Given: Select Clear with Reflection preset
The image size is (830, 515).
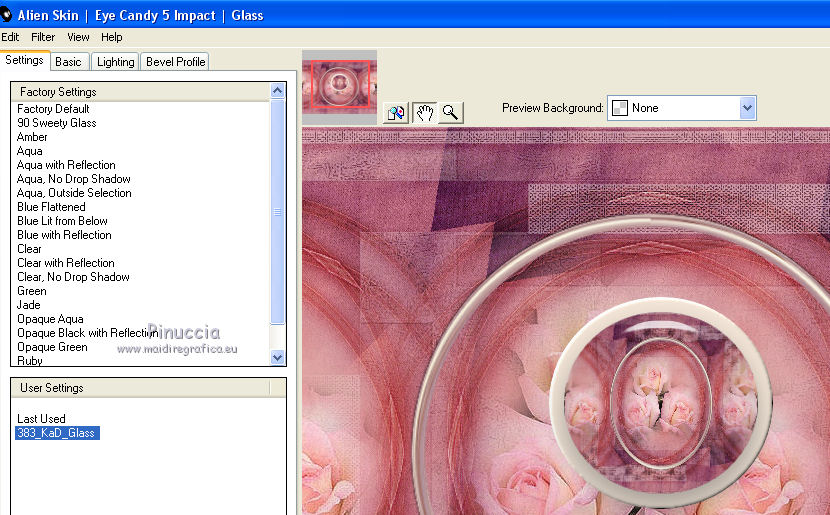Looking at the screenshot, I should click(x=66, y=263).
